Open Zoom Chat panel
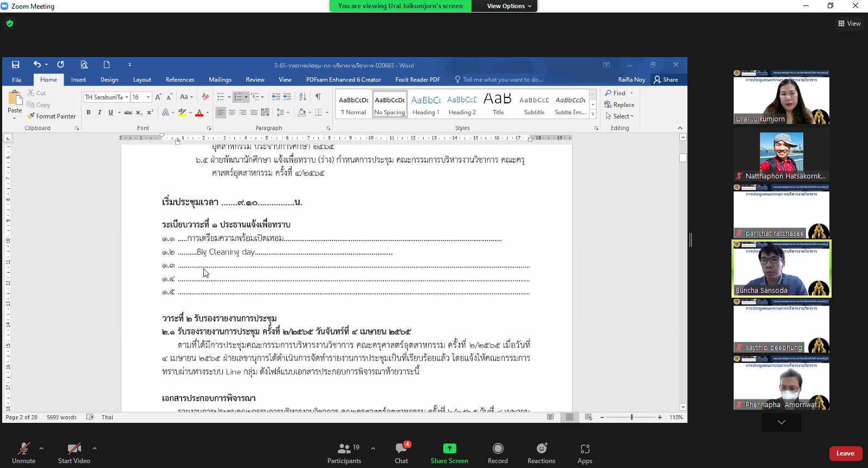Screen dimensions: 868x468 tap(401, 453)
